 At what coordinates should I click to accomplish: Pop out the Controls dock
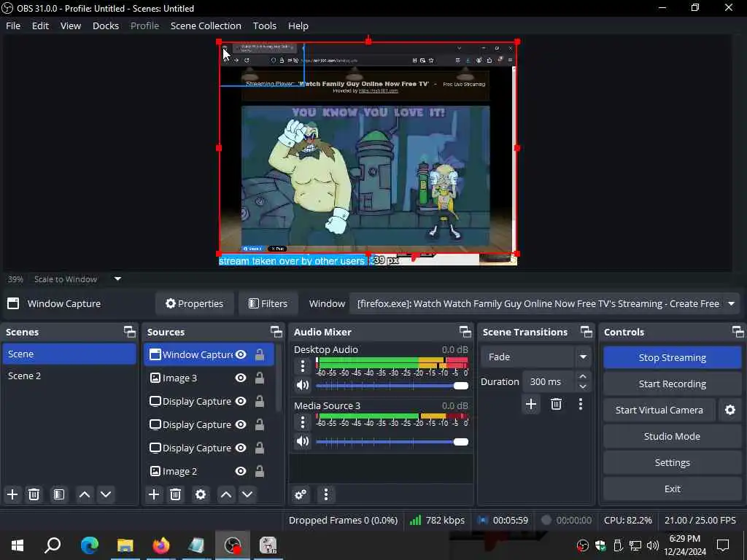click(738, 332)
